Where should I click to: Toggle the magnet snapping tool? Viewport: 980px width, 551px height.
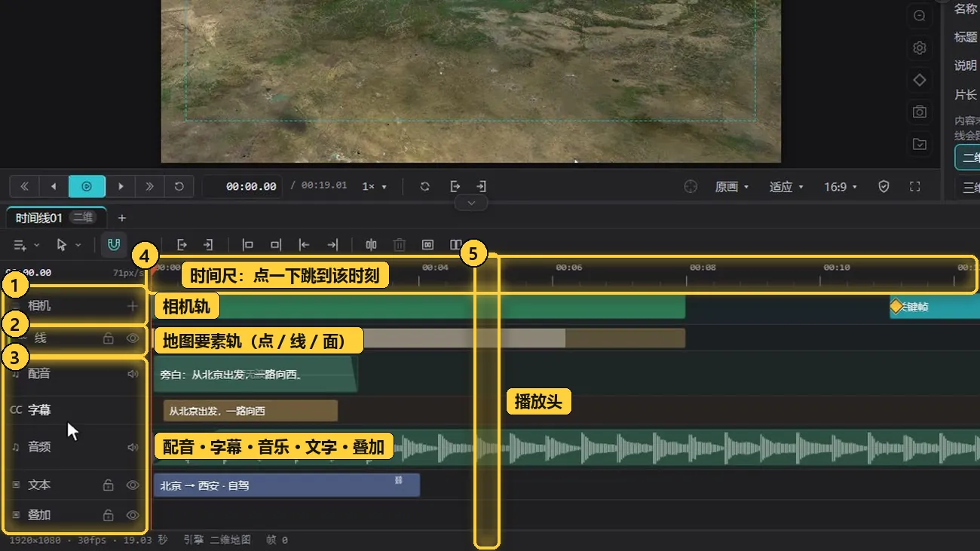click(x=114, y=244)
